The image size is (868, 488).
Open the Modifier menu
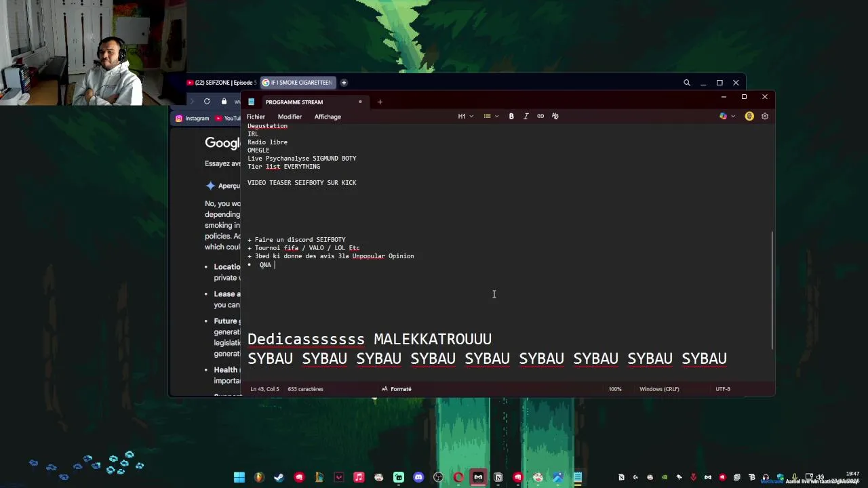pos(290,117)
